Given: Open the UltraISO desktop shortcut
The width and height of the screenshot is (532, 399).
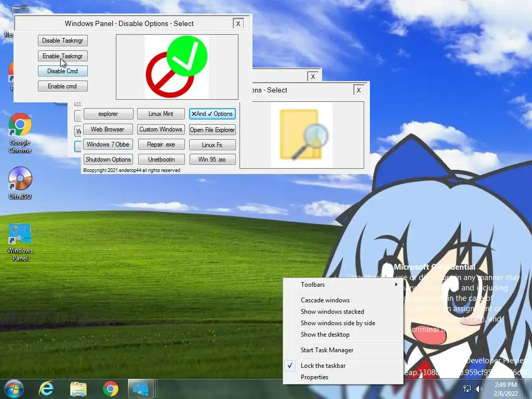Looking at the screenshot, I should click(x=20, y=183).
